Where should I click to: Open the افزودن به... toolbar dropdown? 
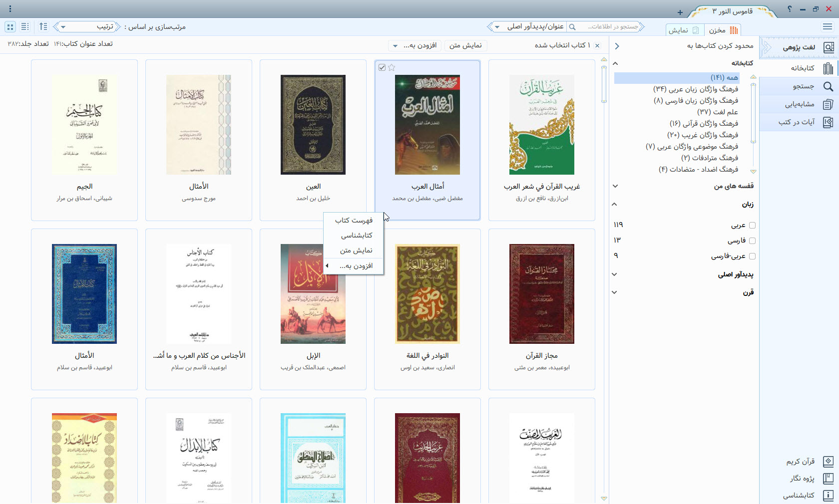[x=415, y=45]
